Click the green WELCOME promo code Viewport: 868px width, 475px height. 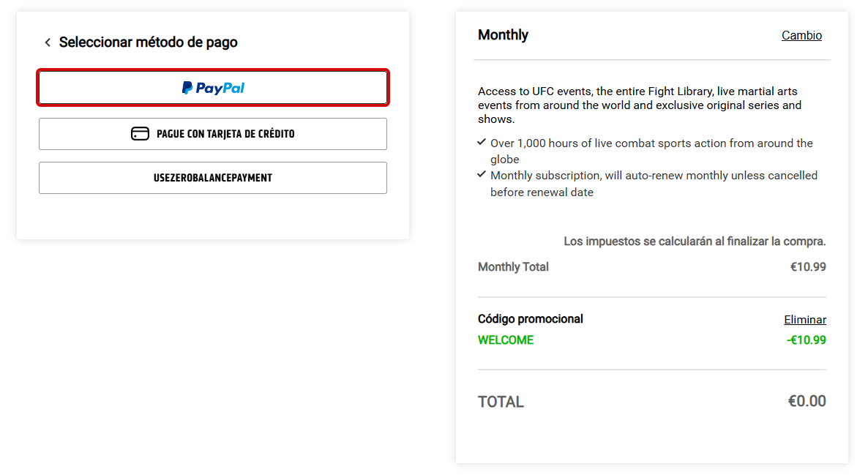pos(506,340)
